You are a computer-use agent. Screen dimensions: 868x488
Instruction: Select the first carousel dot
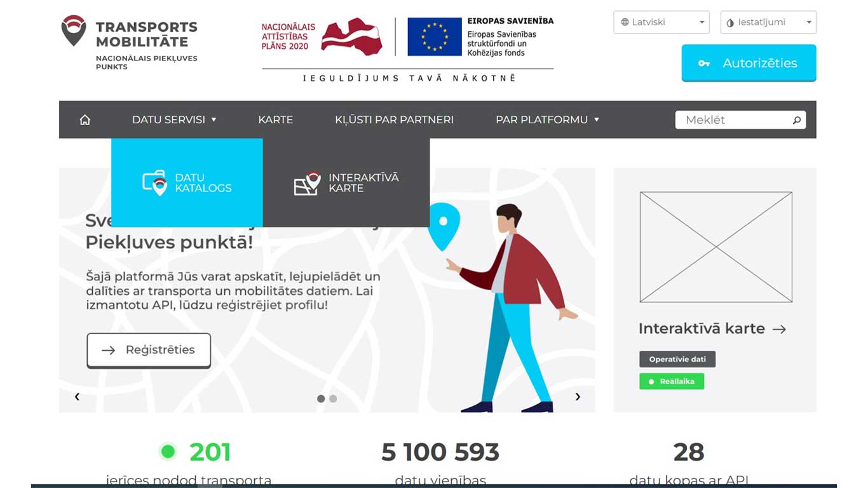[x=321, y=399]
